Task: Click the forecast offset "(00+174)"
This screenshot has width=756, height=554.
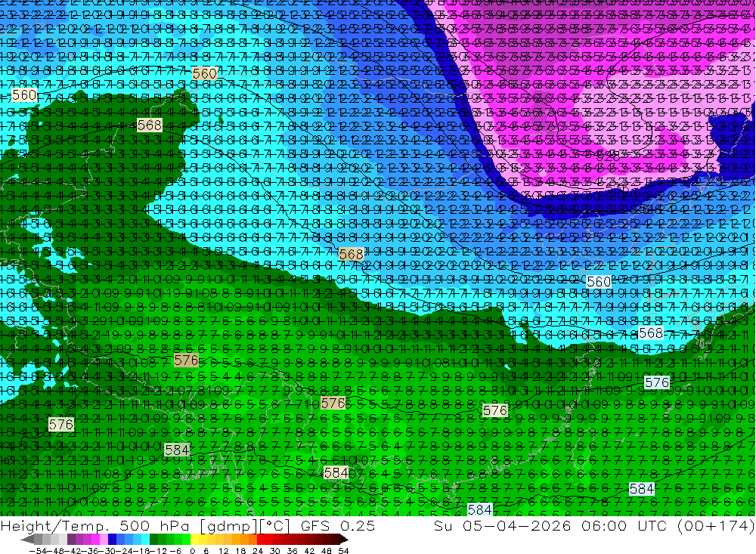Action: pyautogui.click(x=715, y=526)
